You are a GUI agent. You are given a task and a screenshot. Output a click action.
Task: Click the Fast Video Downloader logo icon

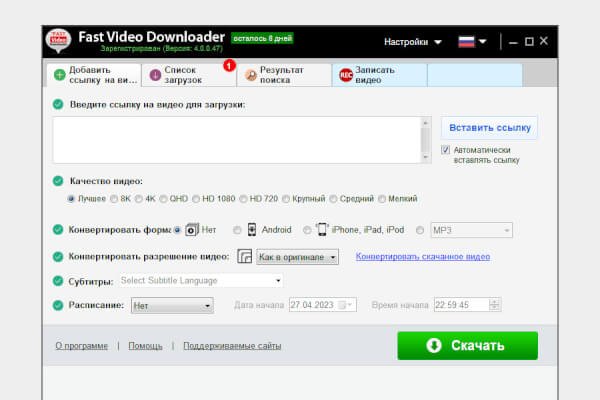coord(58,40)
